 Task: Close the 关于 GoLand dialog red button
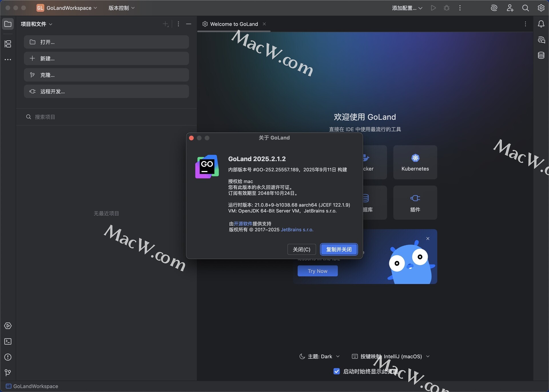pyautogui.click(x=192, y=138)
